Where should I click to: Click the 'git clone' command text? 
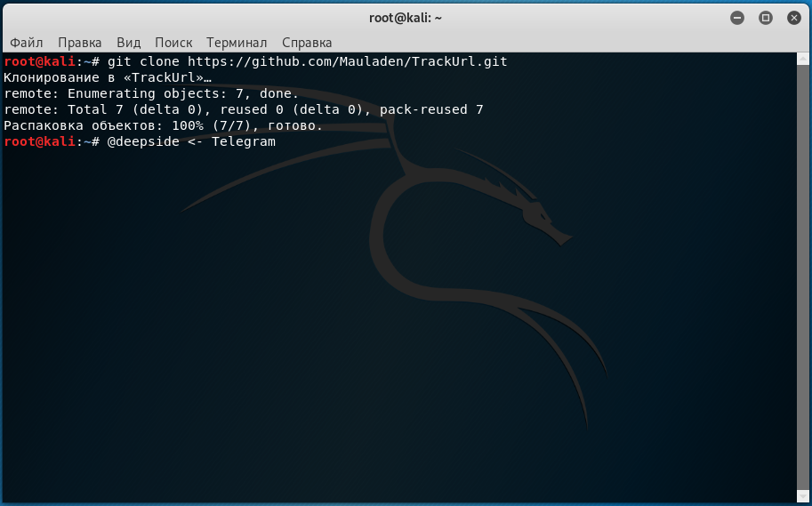[143, 61]
